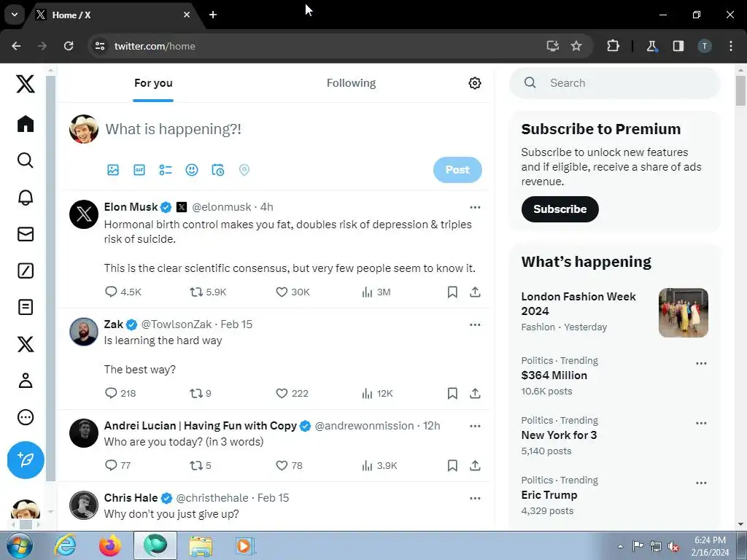Repost Zak's post
Viewport: 747px width, 560px height.
click(x=196, y=393)
